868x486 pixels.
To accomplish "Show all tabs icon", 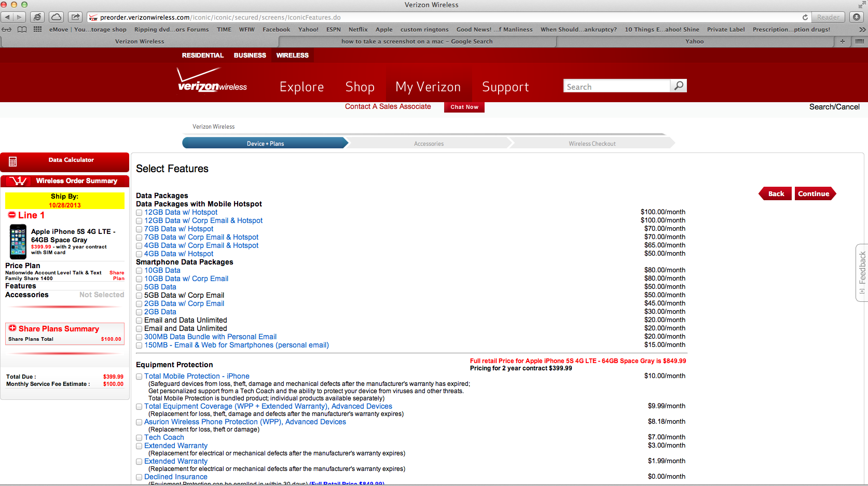I will (860, 41).
